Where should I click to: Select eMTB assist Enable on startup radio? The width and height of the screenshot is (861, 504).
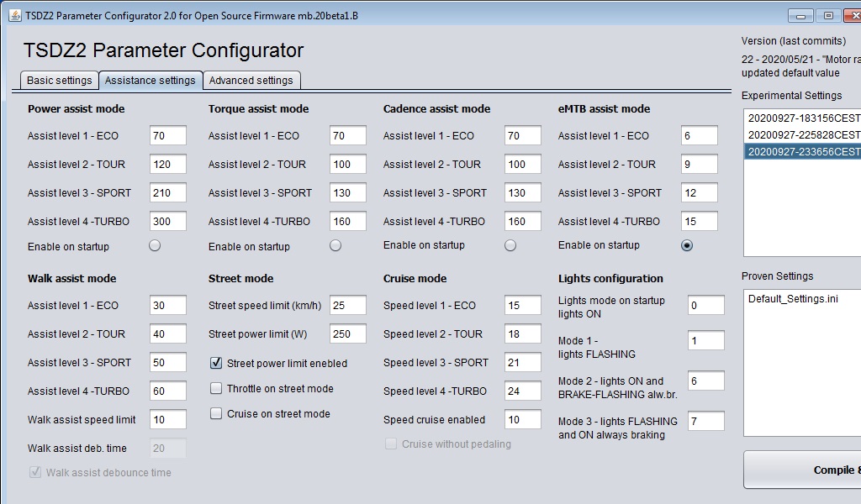pos(687,245)
